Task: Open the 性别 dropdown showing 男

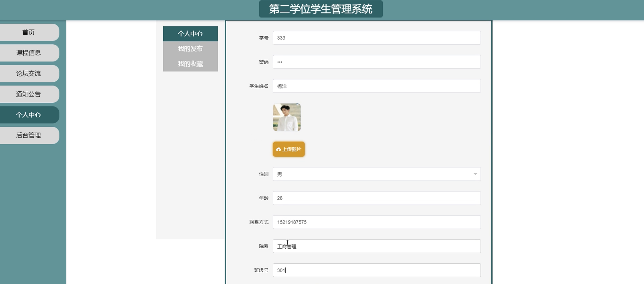Action: tap(377, 174)
